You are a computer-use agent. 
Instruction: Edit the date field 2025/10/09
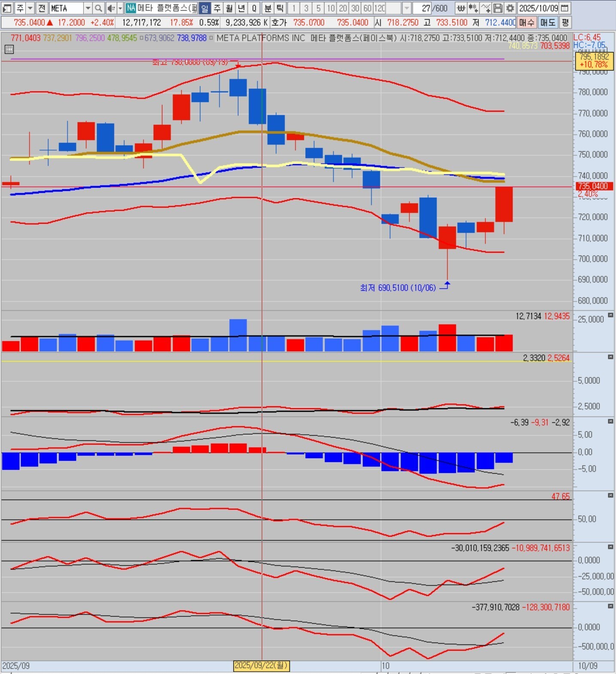[x=538, y=8]
